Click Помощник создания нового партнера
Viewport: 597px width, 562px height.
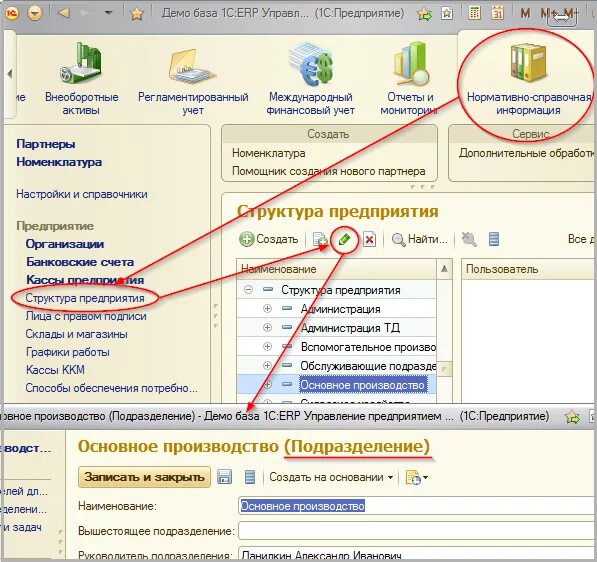[329, 171]
